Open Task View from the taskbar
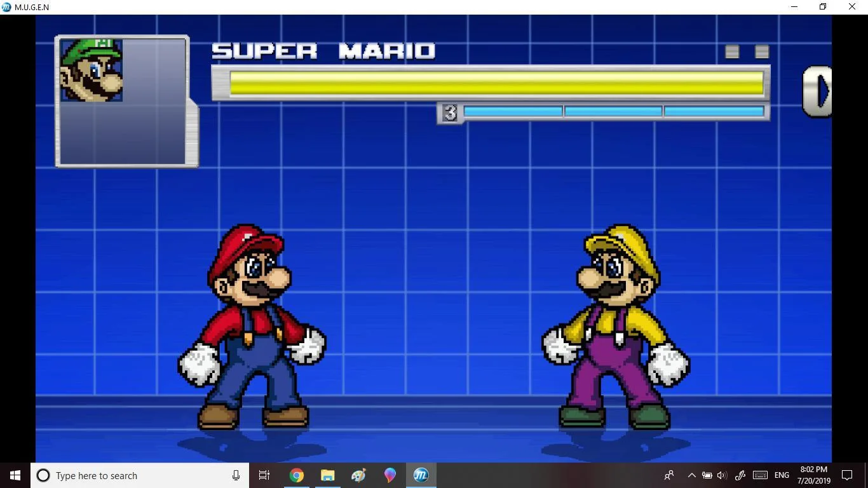 coord(264,475)
